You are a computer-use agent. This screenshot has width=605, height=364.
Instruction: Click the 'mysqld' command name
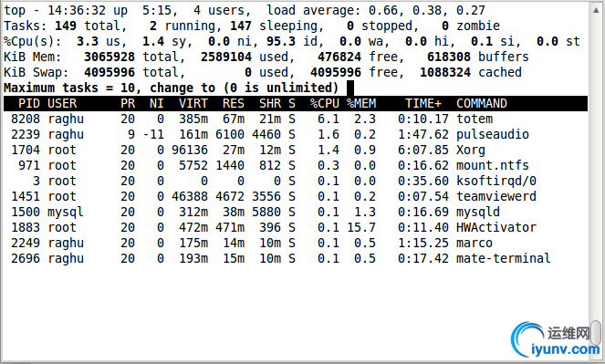pos(477,212)
